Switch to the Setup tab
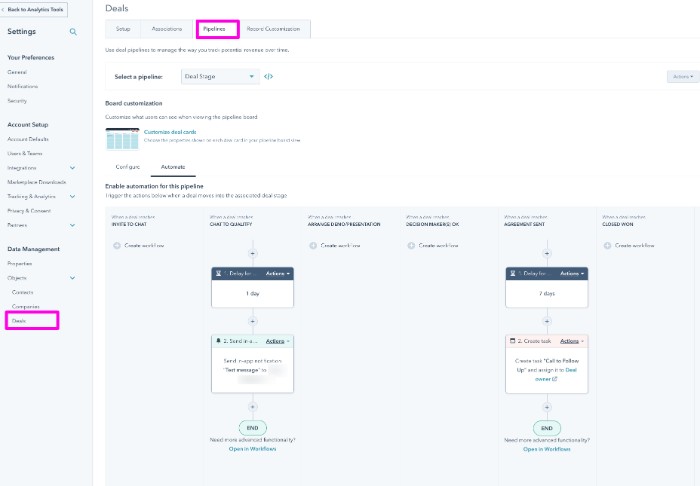 click(123, 29)
